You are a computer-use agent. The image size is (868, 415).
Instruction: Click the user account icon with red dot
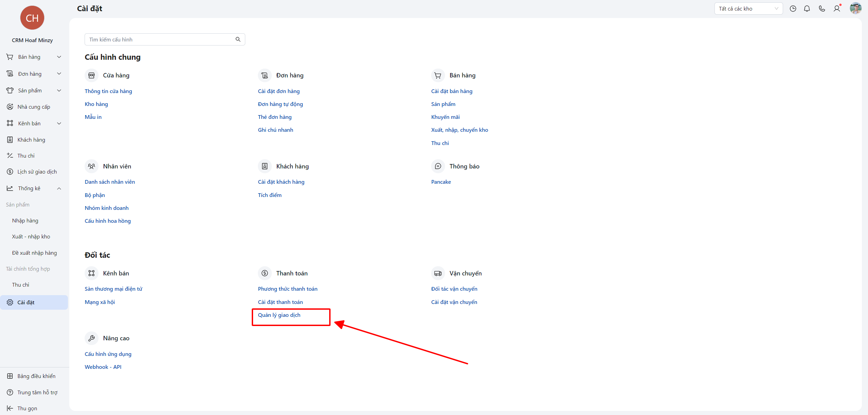click(x=837, y=9)
